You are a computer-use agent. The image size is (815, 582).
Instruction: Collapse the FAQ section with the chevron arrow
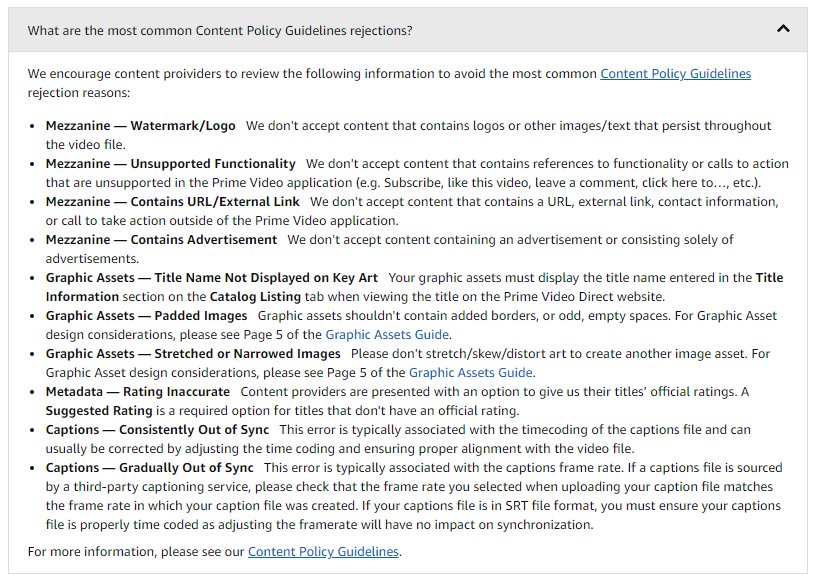(783, 29)
